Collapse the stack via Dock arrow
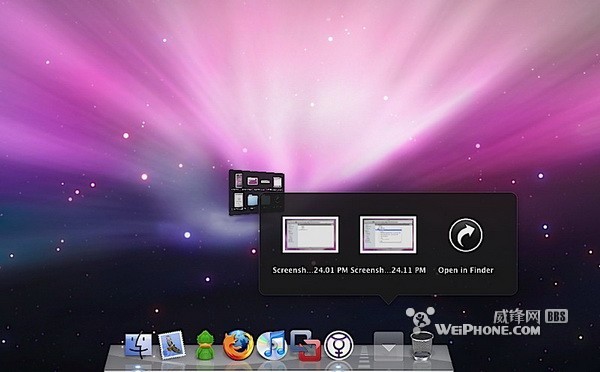The image size is (600, 372). coord(388,346)
